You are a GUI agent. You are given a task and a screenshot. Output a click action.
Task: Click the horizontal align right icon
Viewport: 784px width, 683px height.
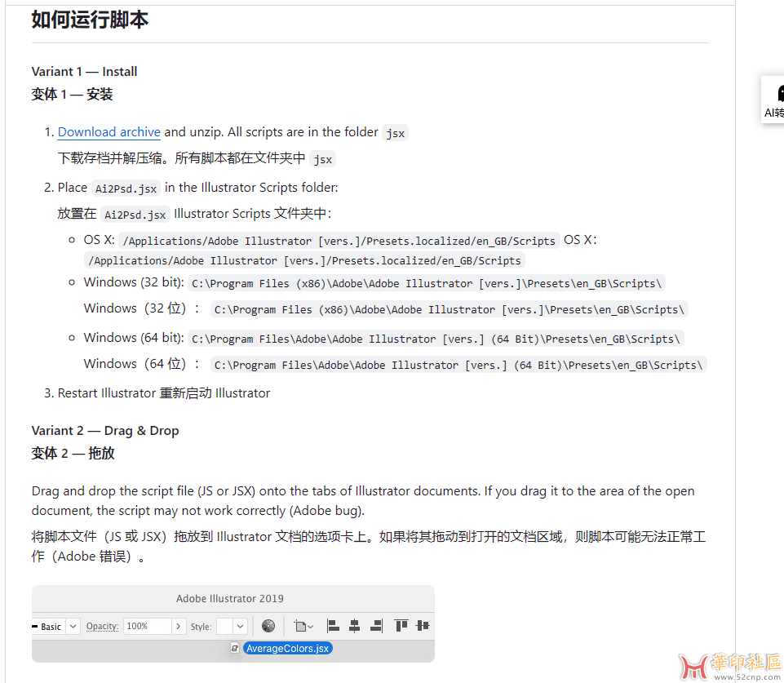coord(375,626)
